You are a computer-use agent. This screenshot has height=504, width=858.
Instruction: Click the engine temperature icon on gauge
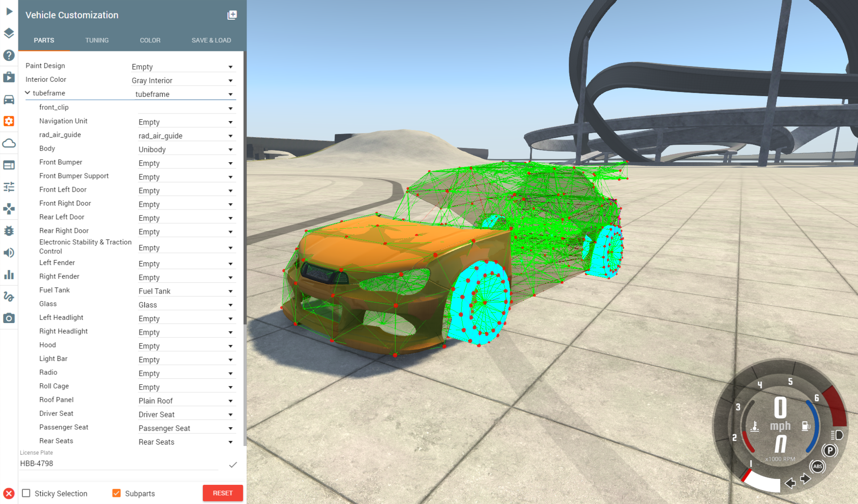point(755,426)
